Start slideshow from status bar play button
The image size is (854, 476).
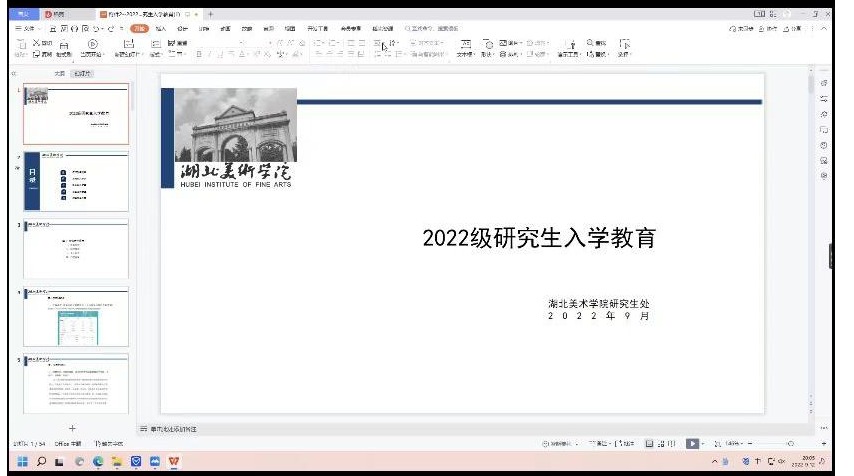tap(692, 443)
